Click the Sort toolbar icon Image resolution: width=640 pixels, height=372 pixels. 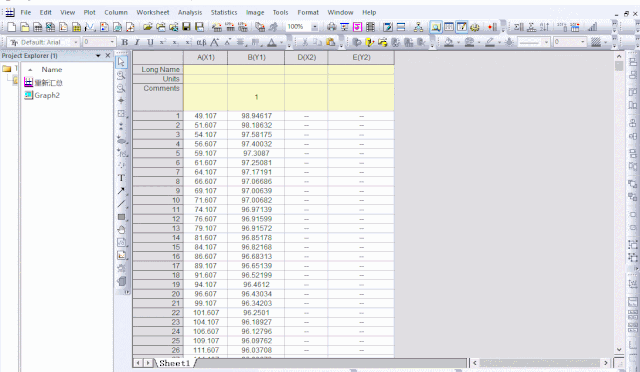tap(544, 27)
